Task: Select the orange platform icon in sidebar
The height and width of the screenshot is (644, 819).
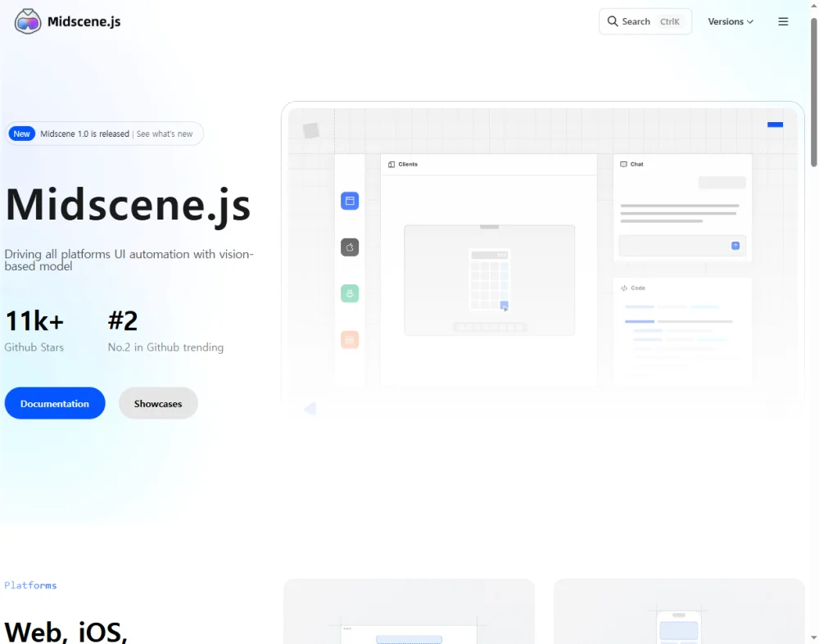Action: click(350, 339)
